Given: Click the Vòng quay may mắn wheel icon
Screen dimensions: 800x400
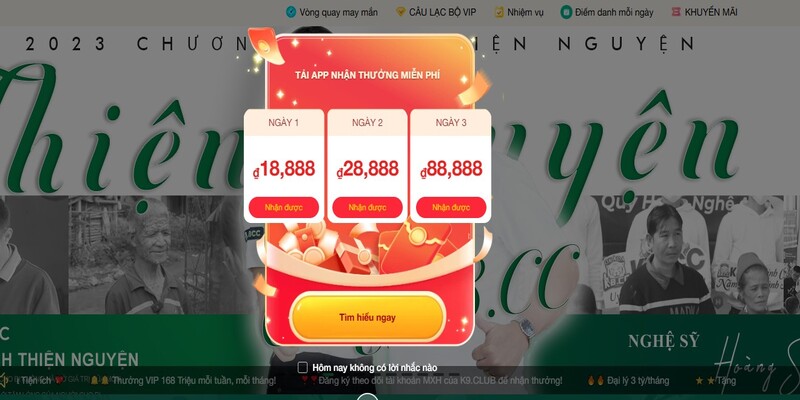Looking at the screenshot, I should pos(291,12).
